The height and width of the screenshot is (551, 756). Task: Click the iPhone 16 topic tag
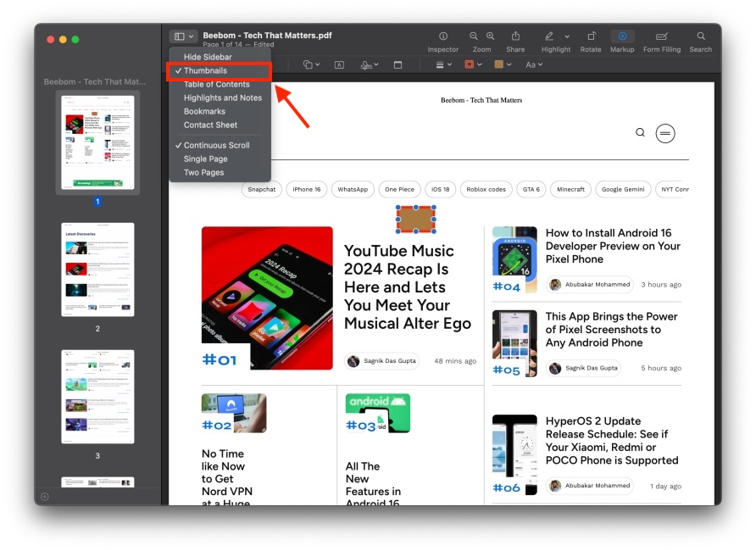click(x=306, y=189)
